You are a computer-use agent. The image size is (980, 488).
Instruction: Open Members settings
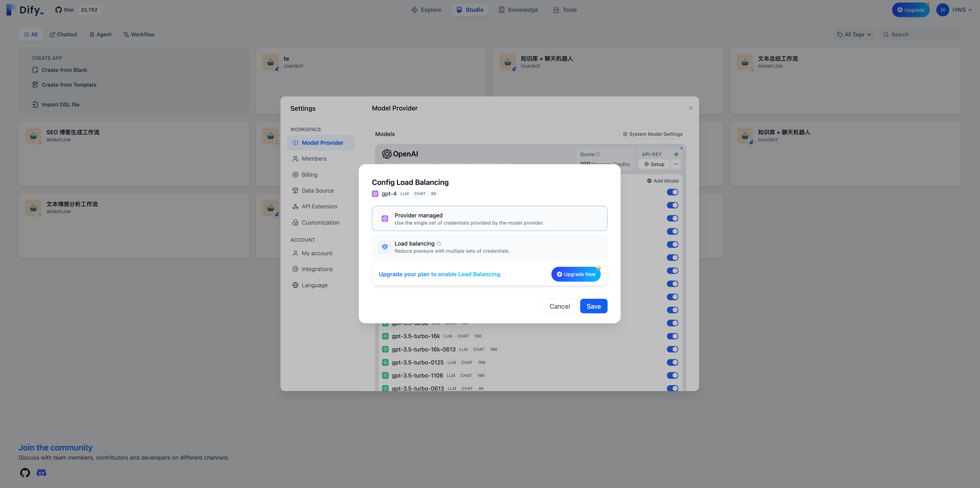(321, 159)
